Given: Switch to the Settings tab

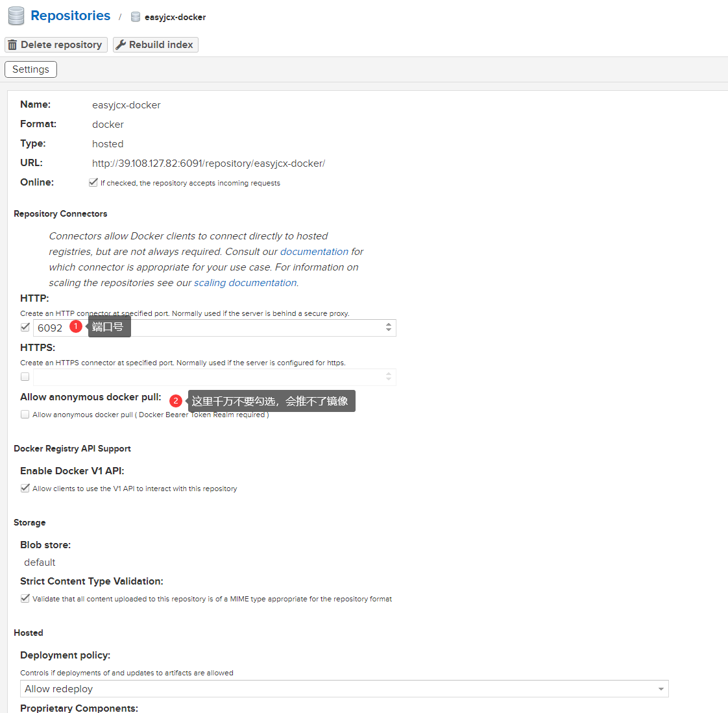Looking at the screenshot, I should (x=30, y=69).
